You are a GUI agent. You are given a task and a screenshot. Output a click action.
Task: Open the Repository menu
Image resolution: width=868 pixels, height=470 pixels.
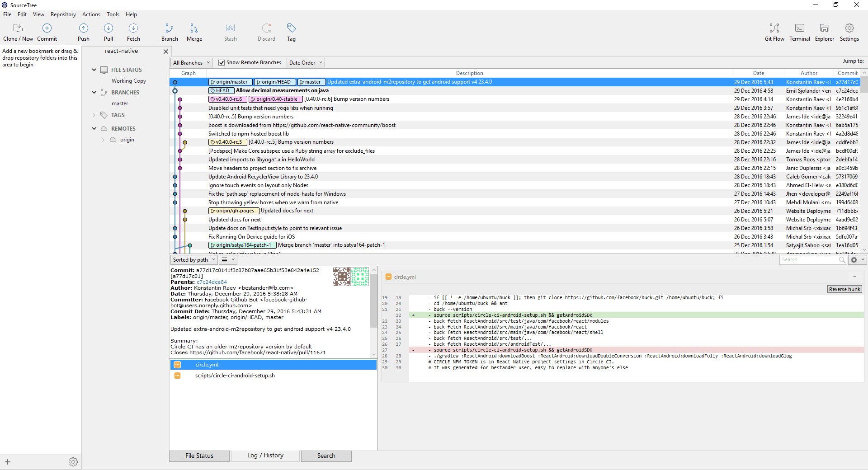tap(63, 14)
